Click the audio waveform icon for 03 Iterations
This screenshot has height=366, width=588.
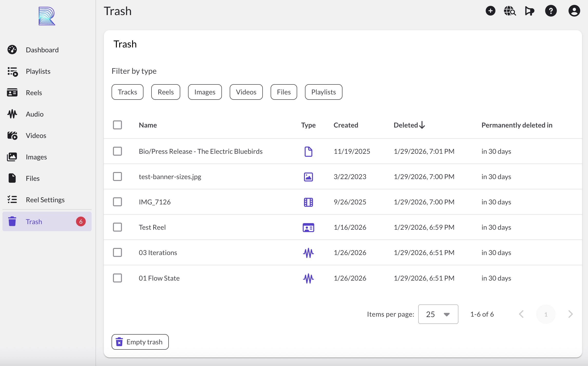click(x=308, y=253)
